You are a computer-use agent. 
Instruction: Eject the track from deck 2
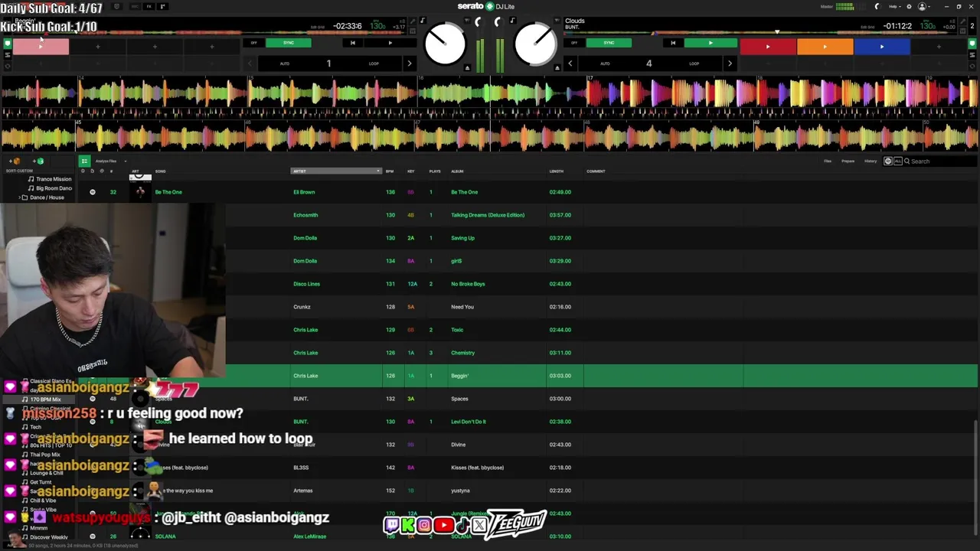[x=557, y=68]
